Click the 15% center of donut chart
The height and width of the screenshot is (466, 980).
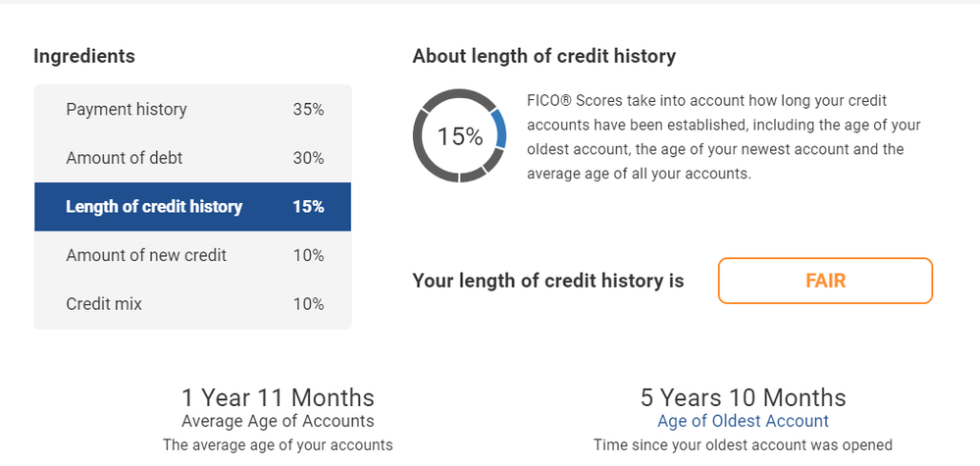459,136
